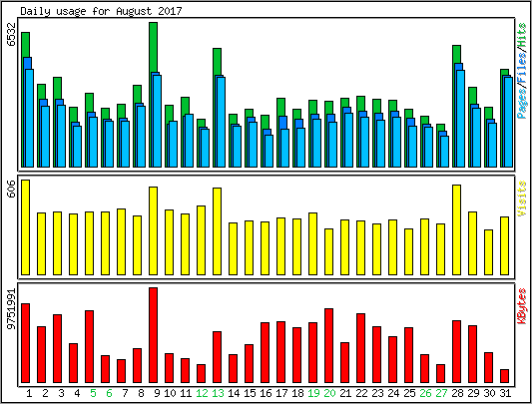
Task: Click the red KBytes bar for day 9
Action: click(154, 335)
